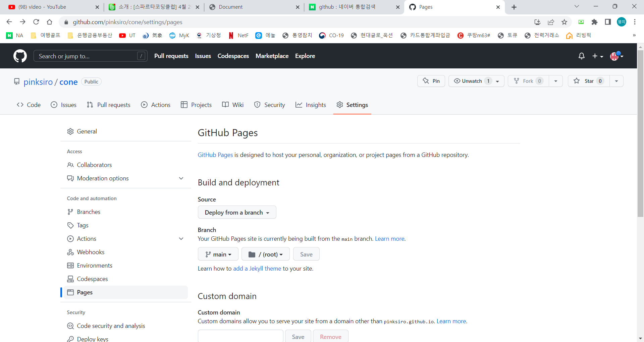Open Codespaces settings in the sidebar

pos(126,279)
